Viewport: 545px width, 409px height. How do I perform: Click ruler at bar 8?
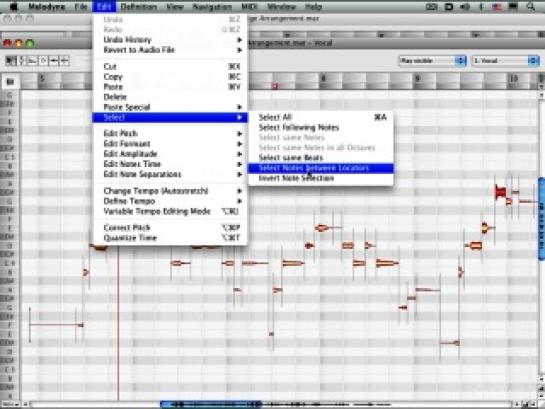tap(323, 79)
